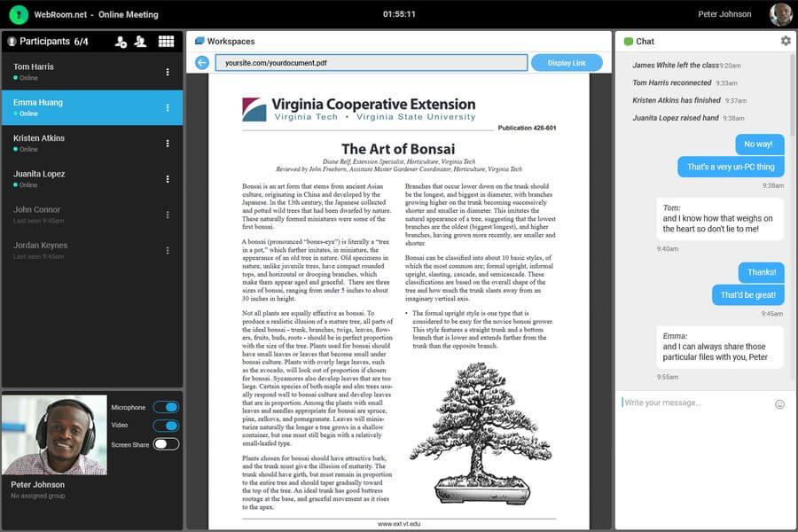798x532 pixels.
Task: Click the Display Link button
Action: click(567, 63)
